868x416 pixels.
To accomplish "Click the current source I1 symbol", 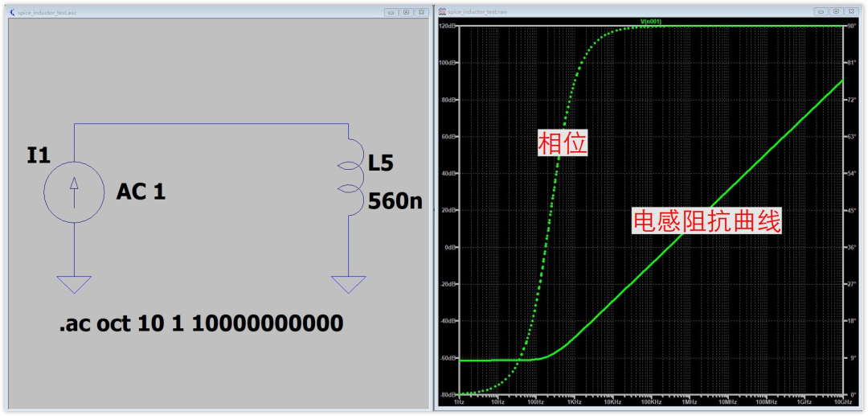I will 74,194.
